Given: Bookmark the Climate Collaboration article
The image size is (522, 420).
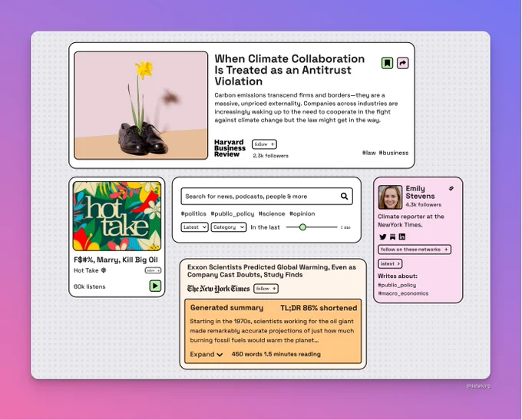Looking at the screenshot, I should 387,63.
